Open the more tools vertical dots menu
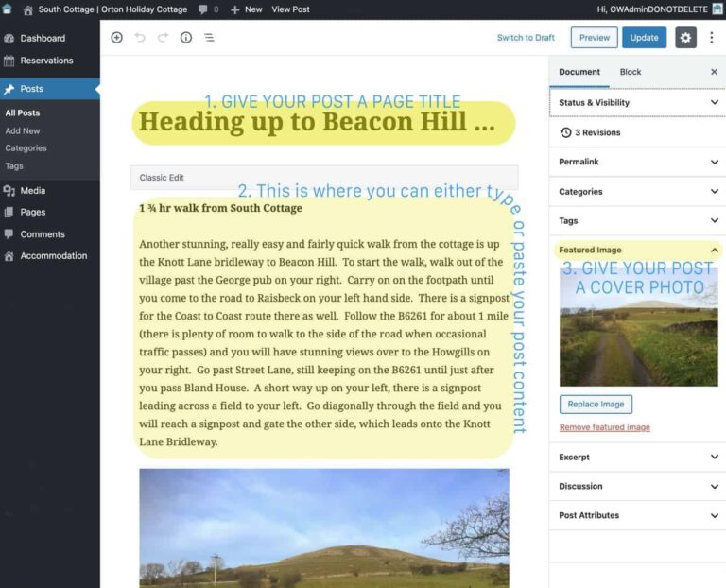 click(712, 38)
